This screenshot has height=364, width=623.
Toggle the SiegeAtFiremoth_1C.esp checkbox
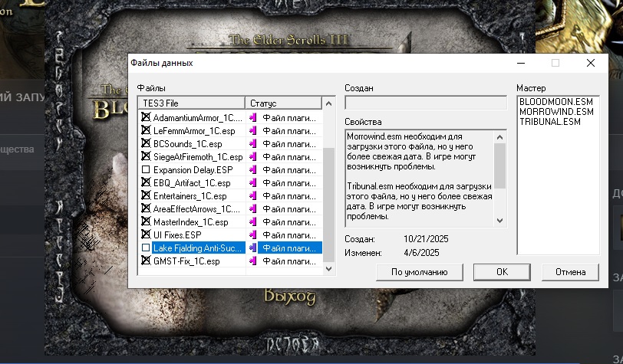pyautogui.click(x=146, y=157)
